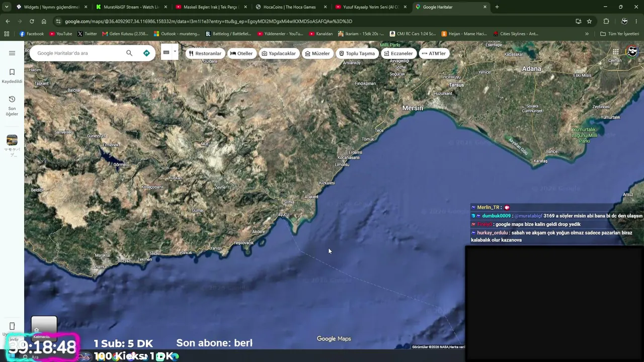Screen dimensions: 644x362
Task: Open the Google apps grid
Action: point(615,52)
